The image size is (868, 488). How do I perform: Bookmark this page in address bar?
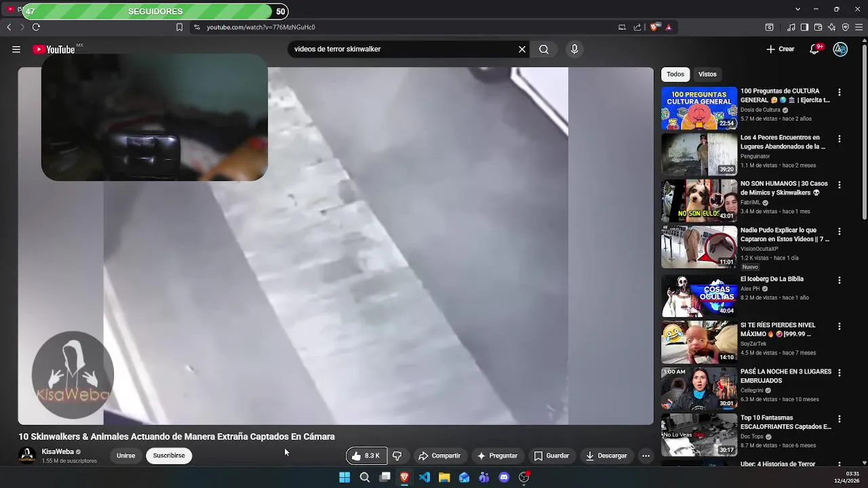(179, 27)
